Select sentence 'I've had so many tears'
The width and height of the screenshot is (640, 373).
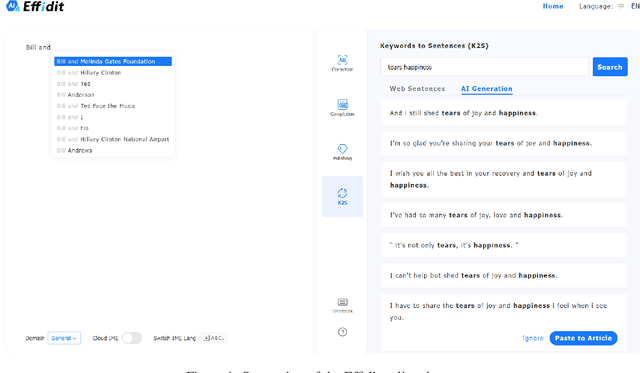click(504, 215)
